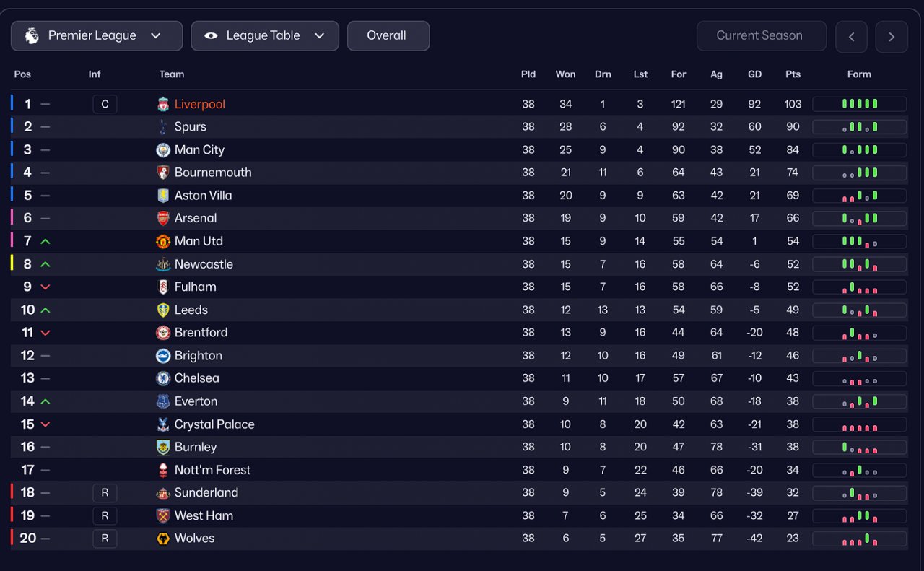Screen dimensions: 924x571
Task: Click the Man City club badge
Action: pyautogui.click(x=163, y=150)
